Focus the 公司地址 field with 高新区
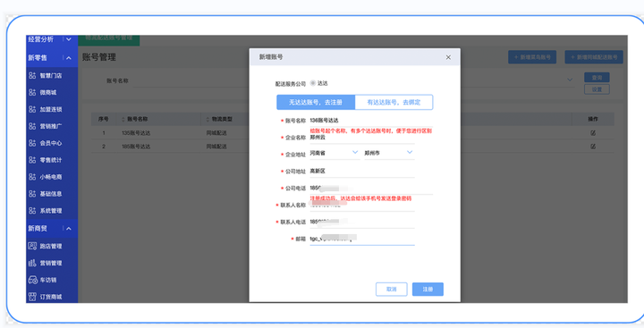Screen dimensions: 644x328 point(362,172)
